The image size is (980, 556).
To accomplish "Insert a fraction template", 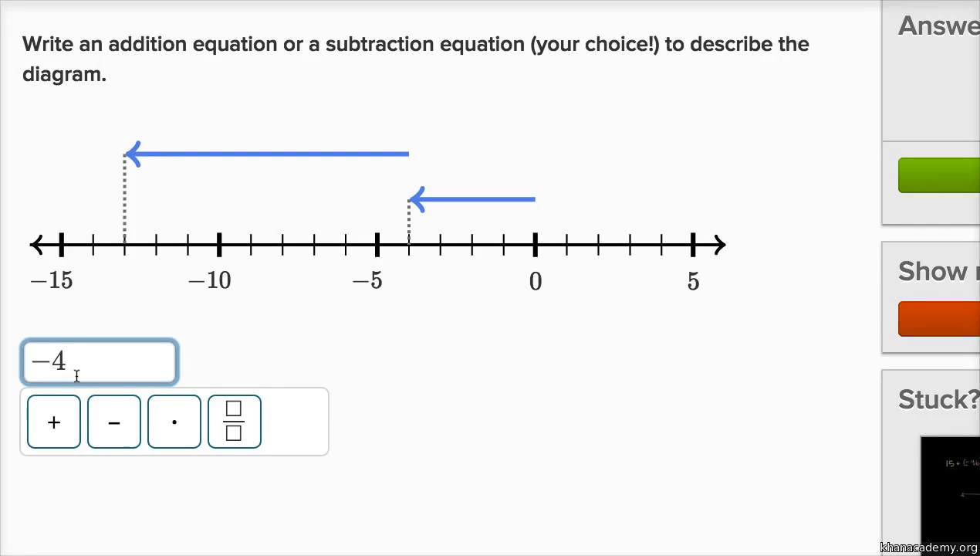I will click(x=235, y=422).
